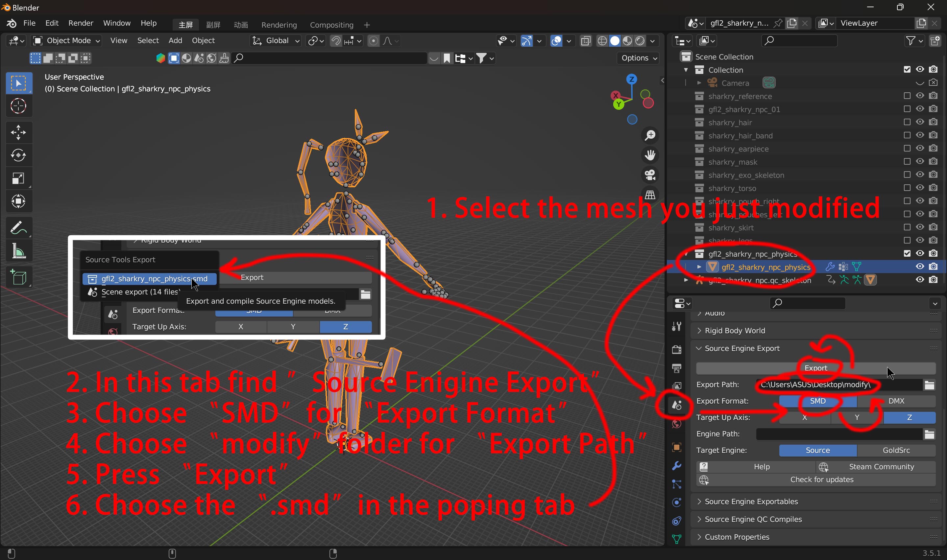
Task: Click the Check for updates button
Action: (821, 479)
